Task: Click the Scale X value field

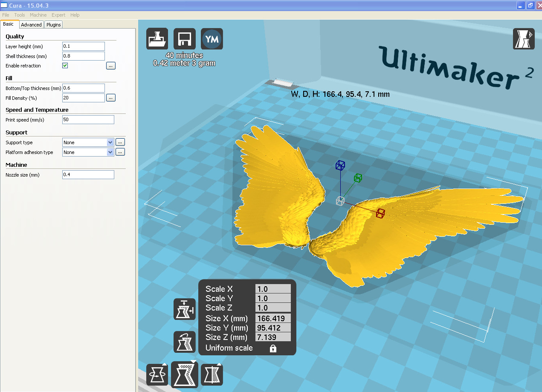Action: click(273, 289)
